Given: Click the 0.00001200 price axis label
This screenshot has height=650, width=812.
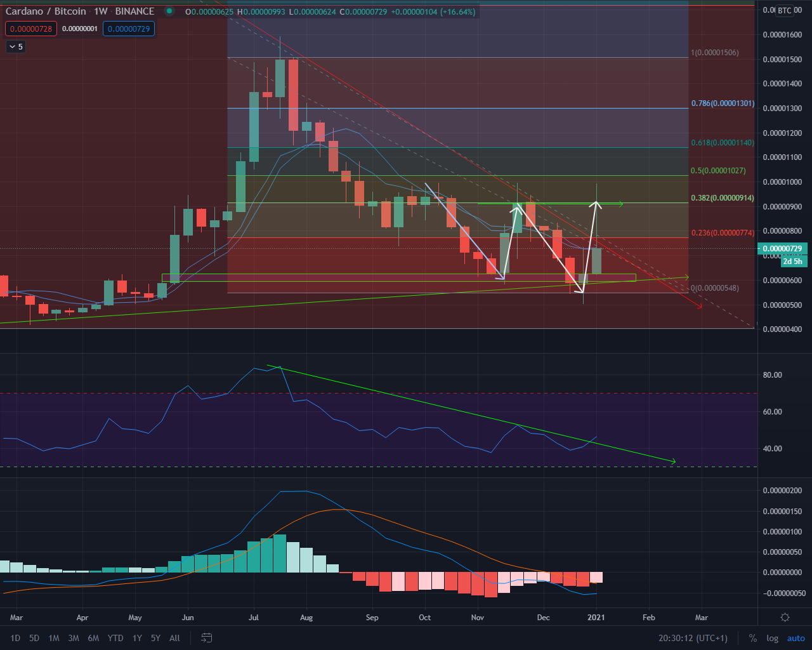Looking at the screenshot, I should [782, 133].
